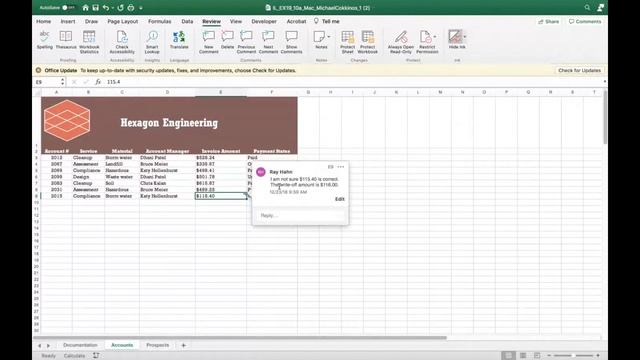Open the Comments pane button
Screen dimensions: 640x360
585,21
